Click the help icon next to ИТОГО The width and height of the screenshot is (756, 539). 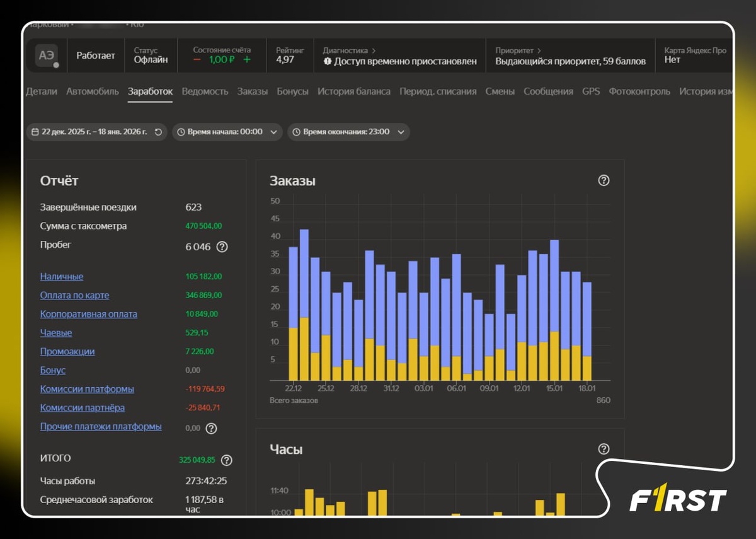click(x=227, y=460)
